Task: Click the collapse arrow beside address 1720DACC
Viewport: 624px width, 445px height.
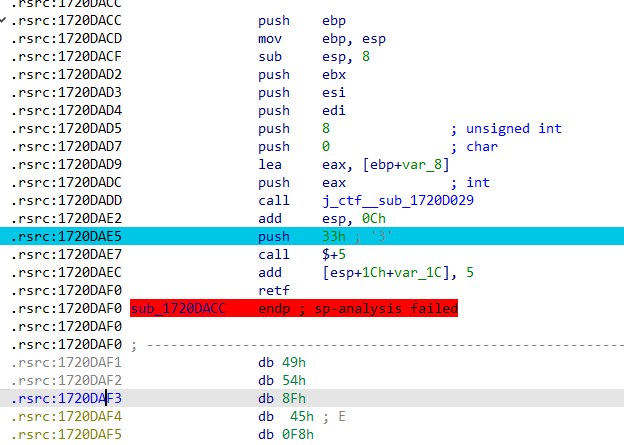Action: [5, 20]
